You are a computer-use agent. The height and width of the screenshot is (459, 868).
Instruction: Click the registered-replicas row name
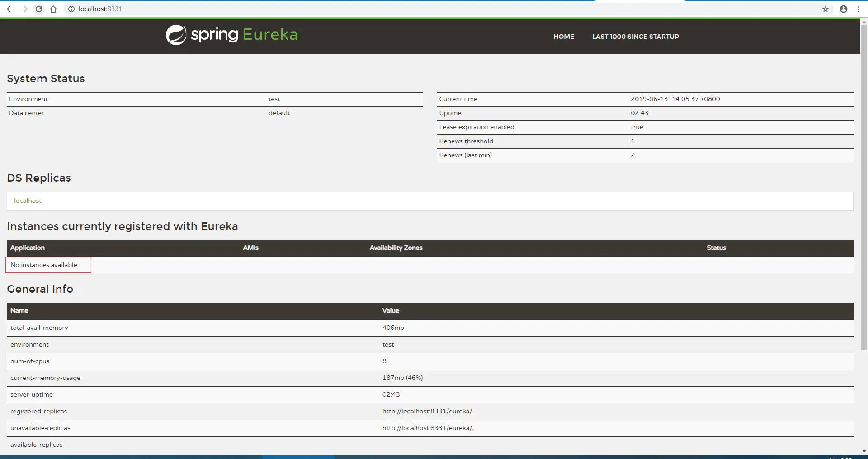[x=38, y=412]
